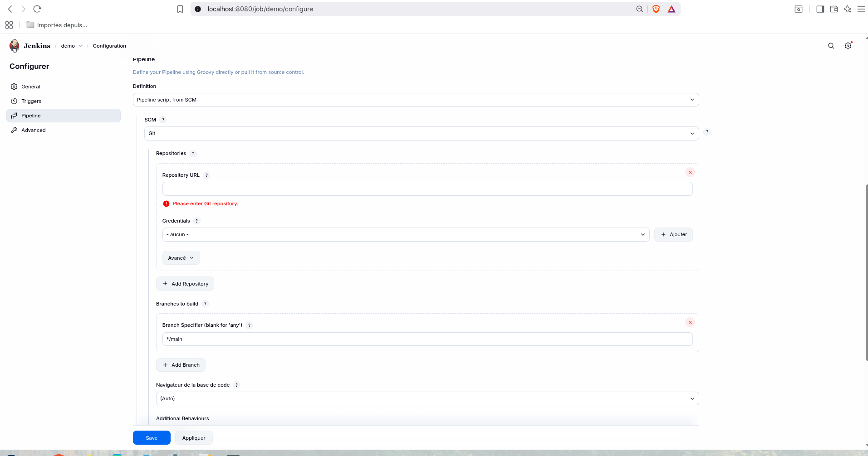Open SCM dropdown showing Git
The width and height of the screenshot is (868, 456).
coord(422,133)
